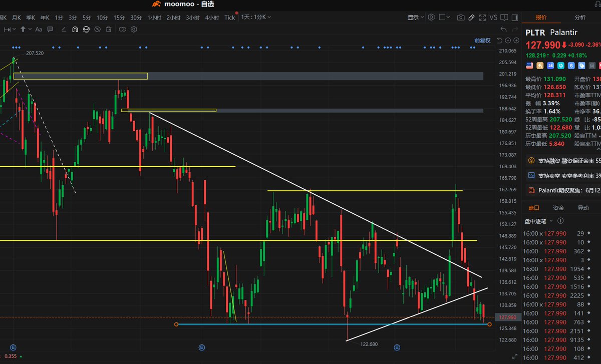Viewport: 601px width, 364px height.
Task: Switch to 资金 capital flow tab
Action: pos(558,208)
